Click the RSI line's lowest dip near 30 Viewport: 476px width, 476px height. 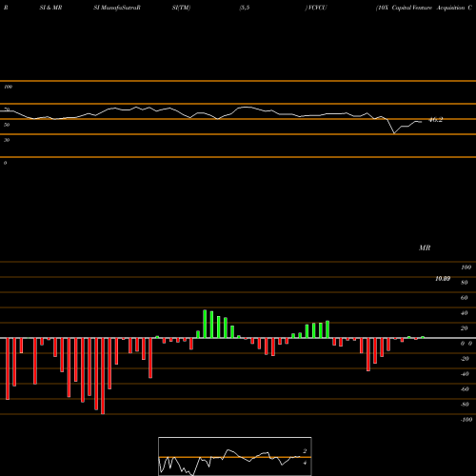pos(394,133)
